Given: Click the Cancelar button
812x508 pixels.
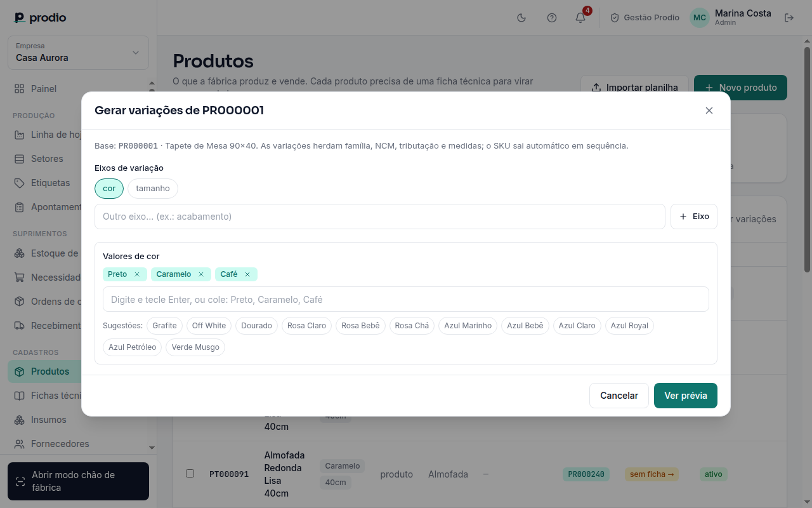Looking at the screenshot, I should [x=619, y=396].
